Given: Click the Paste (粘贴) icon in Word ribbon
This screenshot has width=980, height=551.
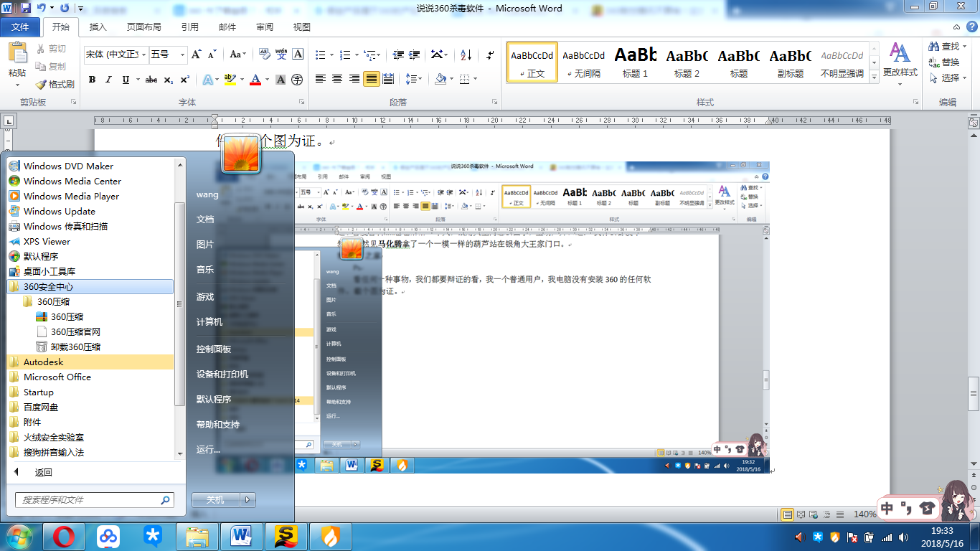Looking at the screenshot, I should [17, 53].
